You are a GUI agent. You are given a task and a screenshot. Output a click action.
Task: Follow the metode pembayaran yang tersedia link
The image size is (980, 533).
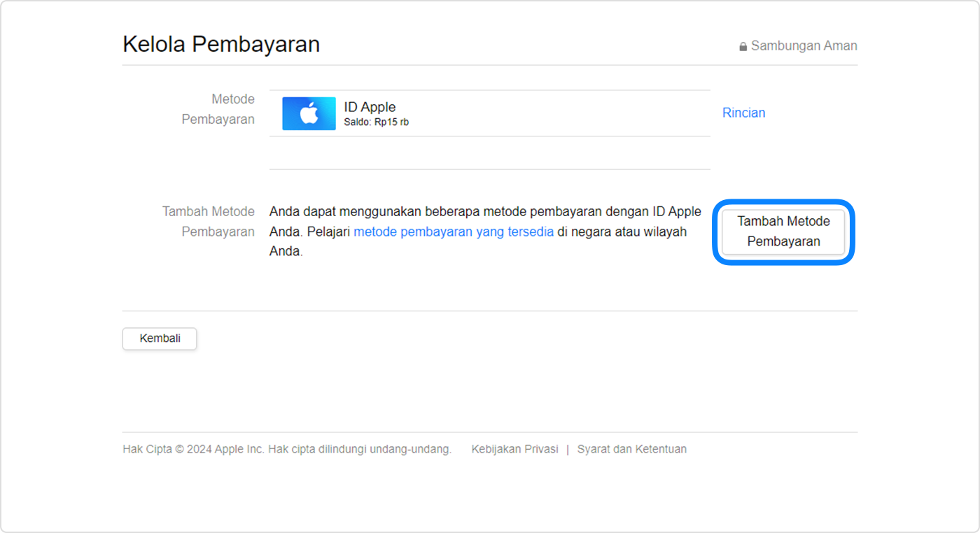[x=454, y=232]
